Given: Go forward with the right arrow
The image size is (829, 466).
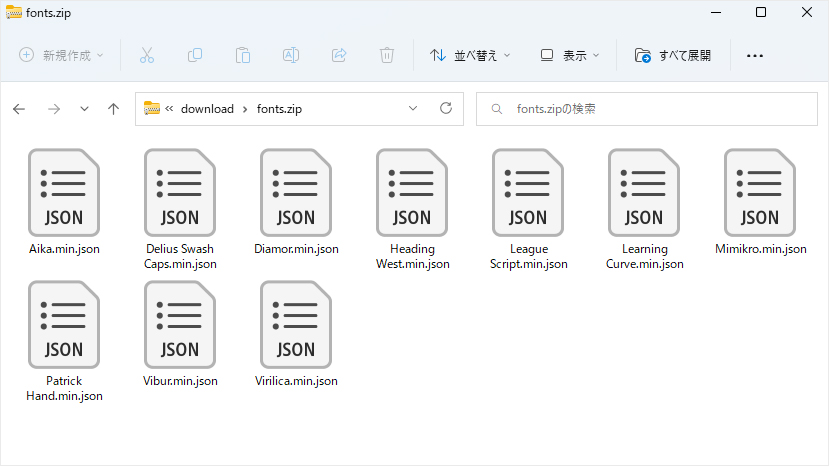Looking at the screenshot, I should [54, 109].
